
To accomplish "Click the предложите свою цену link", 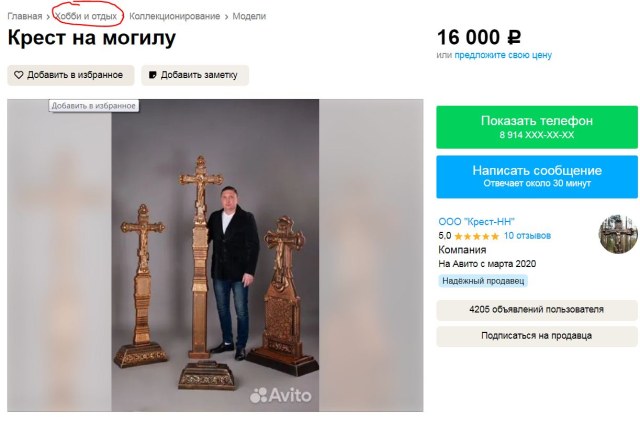I will click(503, 55).
